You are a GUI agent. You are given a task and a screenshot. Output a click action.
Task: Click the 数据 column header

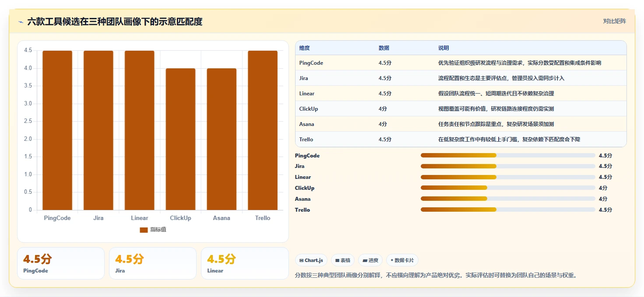pos(384,48)
